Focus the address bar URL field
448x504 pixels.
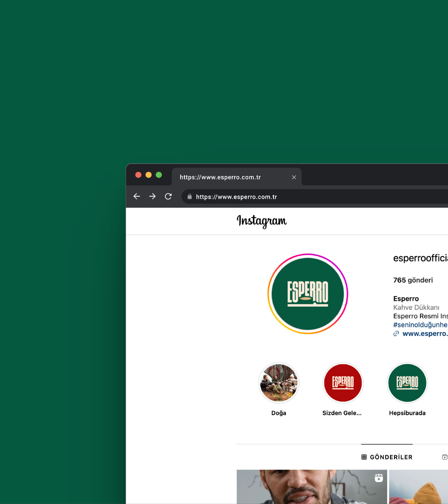315,197
